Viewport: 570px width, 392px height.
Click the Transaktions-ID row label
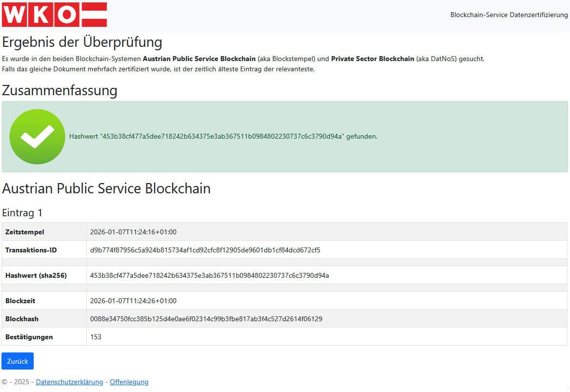pos(31,250)
